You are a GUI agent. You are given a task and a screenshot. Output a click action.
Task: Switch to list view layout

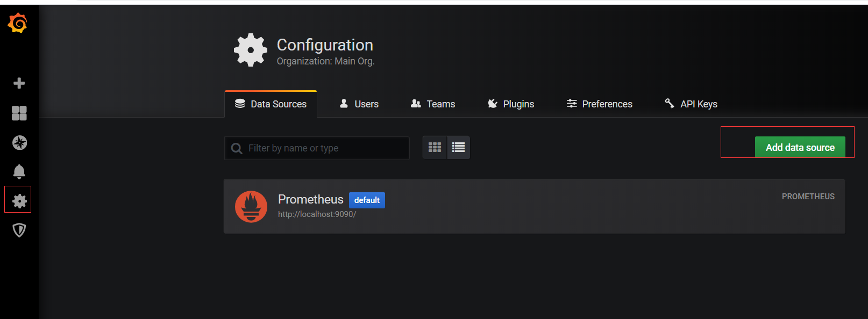click(458, 147)
